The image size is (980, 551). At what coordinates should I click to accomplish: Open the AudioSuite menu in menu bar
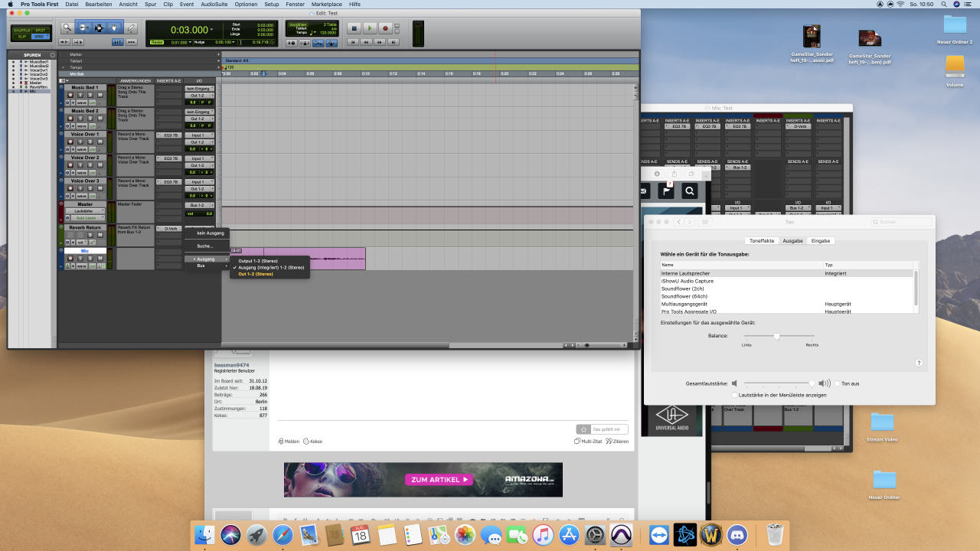pos(213,4)
